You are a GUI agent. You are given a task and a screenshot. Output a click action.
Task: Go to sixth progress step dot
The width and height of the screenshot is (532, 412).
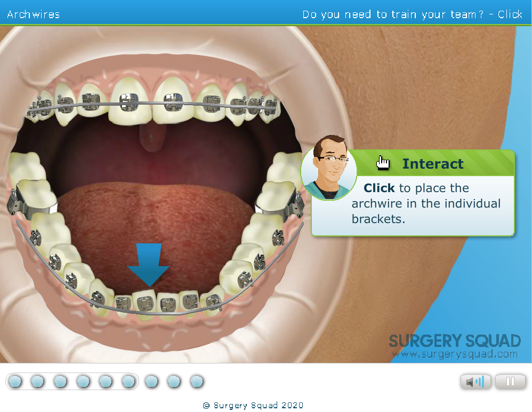(x=128, y=381)
